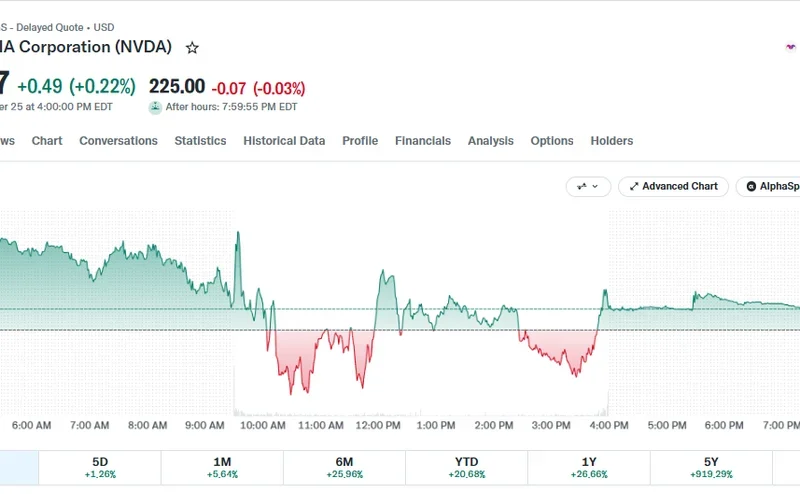This screenshot has width=800, height=494.
Task: Choose the 5Y chart range
Action: point(711,467)
